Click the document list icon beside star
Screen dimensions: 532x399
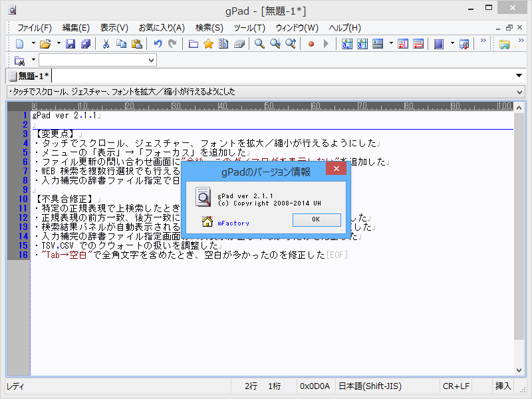223,44
